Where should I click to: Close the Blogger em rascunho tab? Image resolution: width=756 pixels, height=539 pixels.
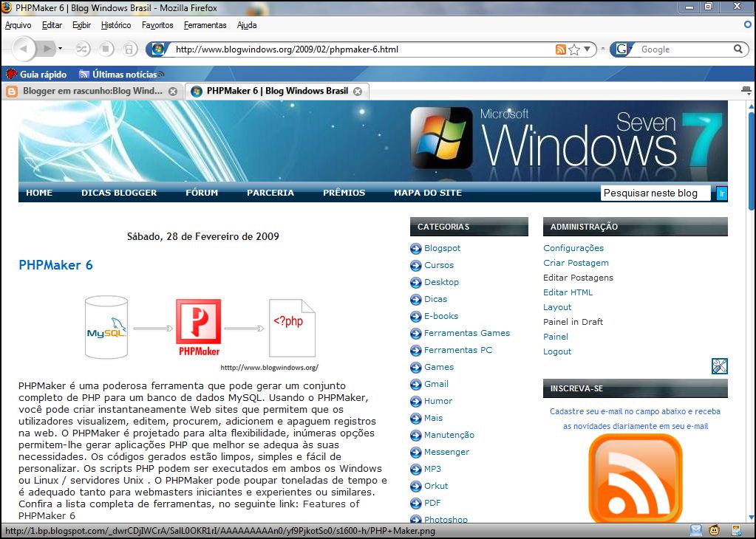tap(173, 91)
